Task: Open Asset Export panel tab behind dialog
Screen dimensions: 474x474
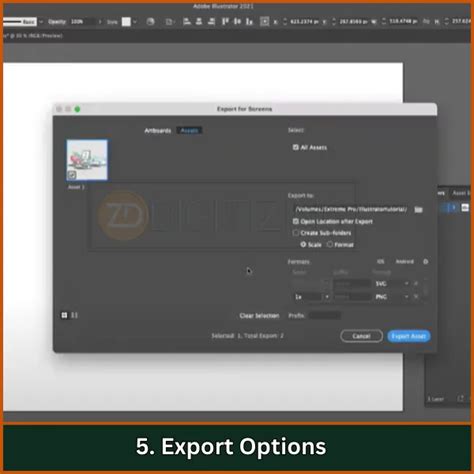Action: click(x=461, y=193)
